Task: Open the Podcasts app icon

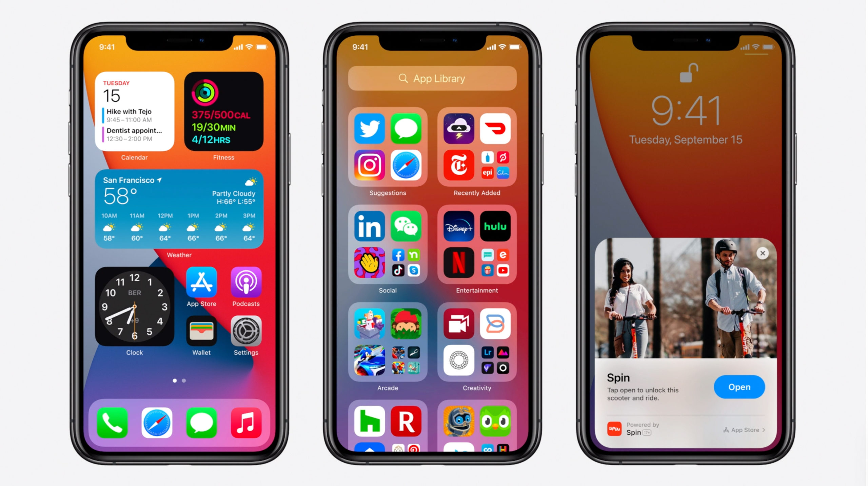Action: coord(246,286)
